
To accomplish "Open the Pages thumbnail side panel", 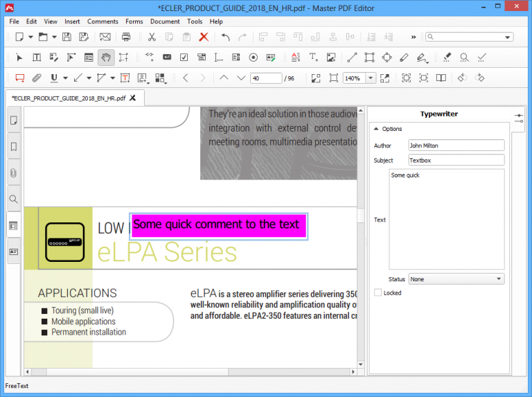I will [x=14, y=121].
